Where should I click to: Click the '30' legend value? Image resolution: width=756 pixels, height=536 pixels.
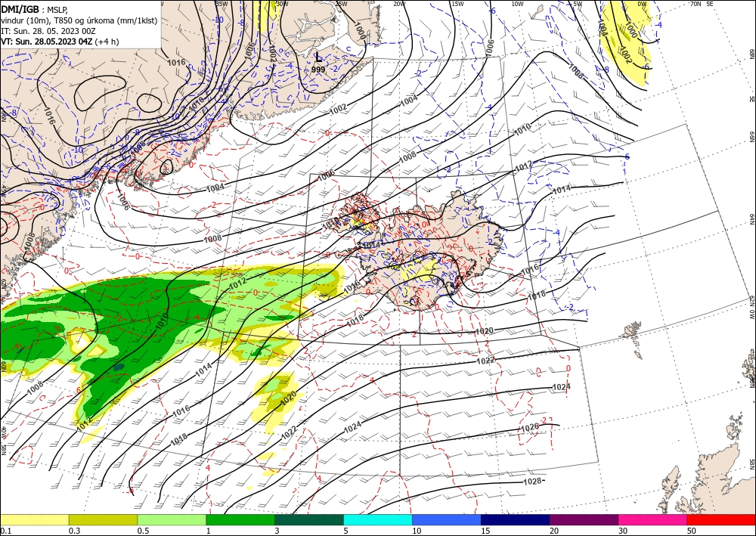point(623,531)
